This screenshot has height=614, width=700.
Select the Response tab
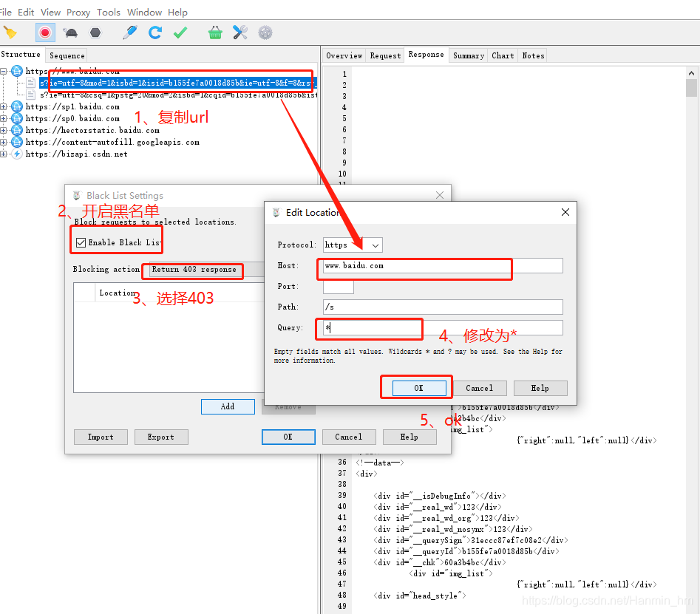[427, 55]
